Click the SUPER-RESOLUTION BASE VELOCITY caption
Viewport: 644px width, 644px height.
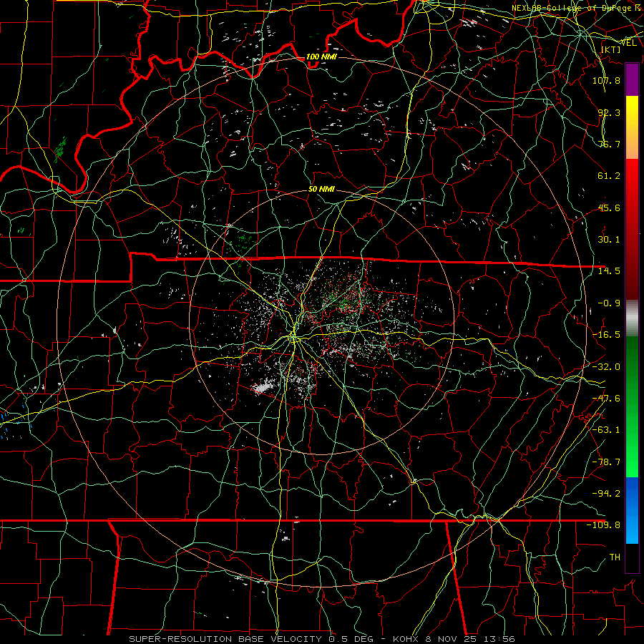(225, 639)
